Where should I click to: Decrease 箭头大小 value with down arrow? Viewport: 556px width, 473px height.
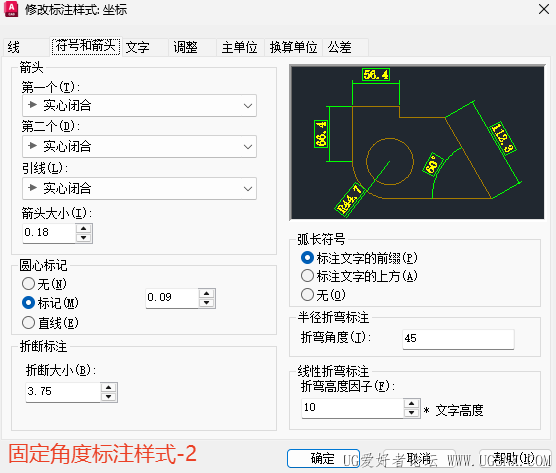(84, 238)
